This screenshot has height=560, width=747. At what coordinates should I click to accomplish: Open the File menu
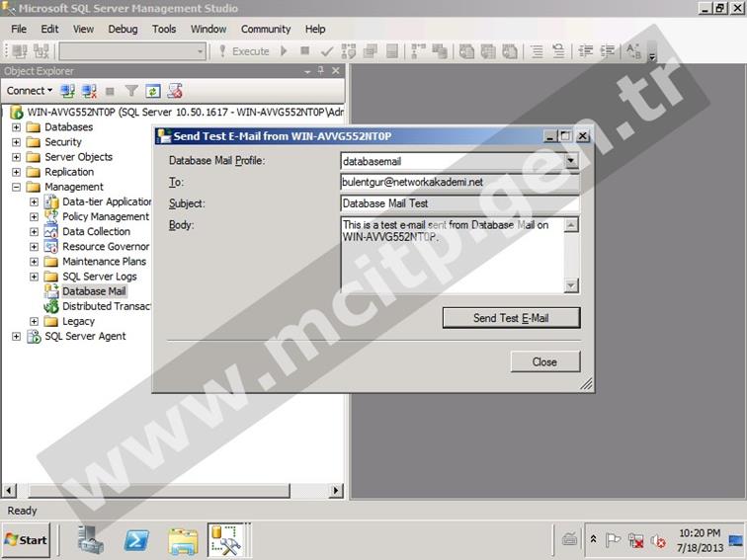pyautogui.click(x=19, y=29)
